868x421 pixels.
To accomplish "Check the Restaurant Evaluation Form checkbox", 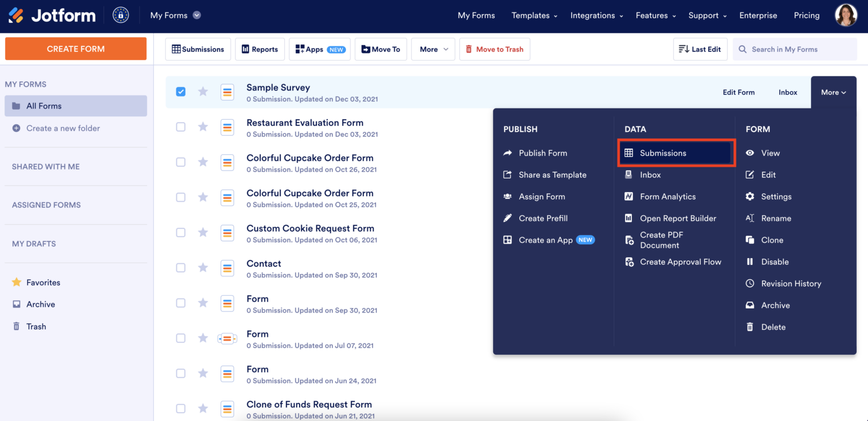I will click(x=180, y=127).
